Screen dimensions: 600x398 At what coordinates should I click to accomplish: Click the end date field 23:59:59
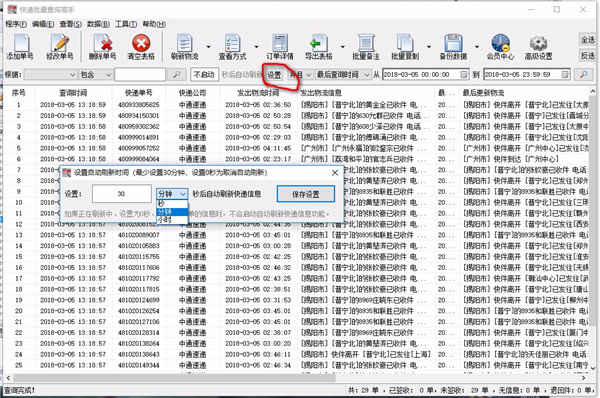[x=527, y=75]
